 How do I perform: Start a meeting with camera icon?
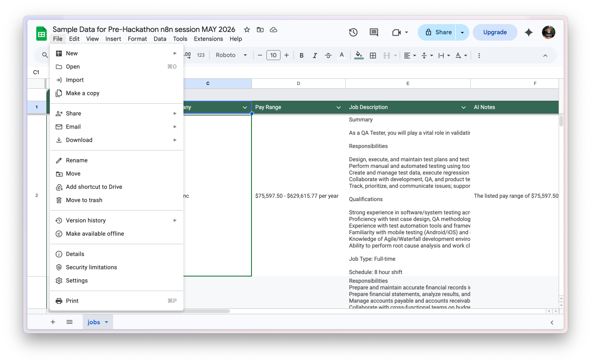(x=396, y=32)
